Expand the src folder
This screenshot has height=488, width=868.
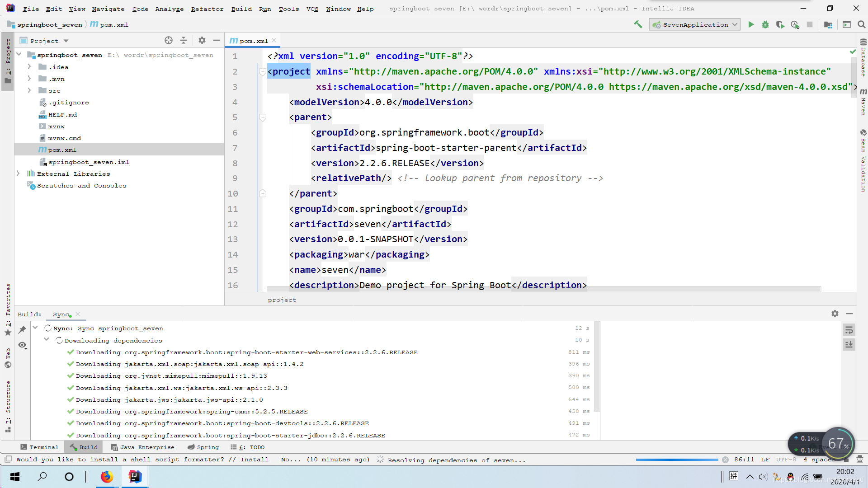29,90
